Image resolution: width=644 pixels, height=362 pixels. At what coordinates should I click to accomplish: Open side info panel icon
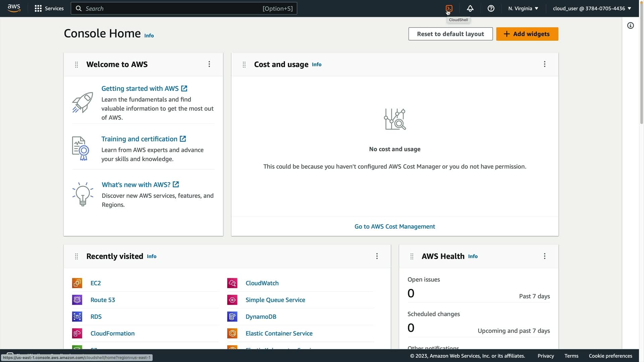point(631,26)
